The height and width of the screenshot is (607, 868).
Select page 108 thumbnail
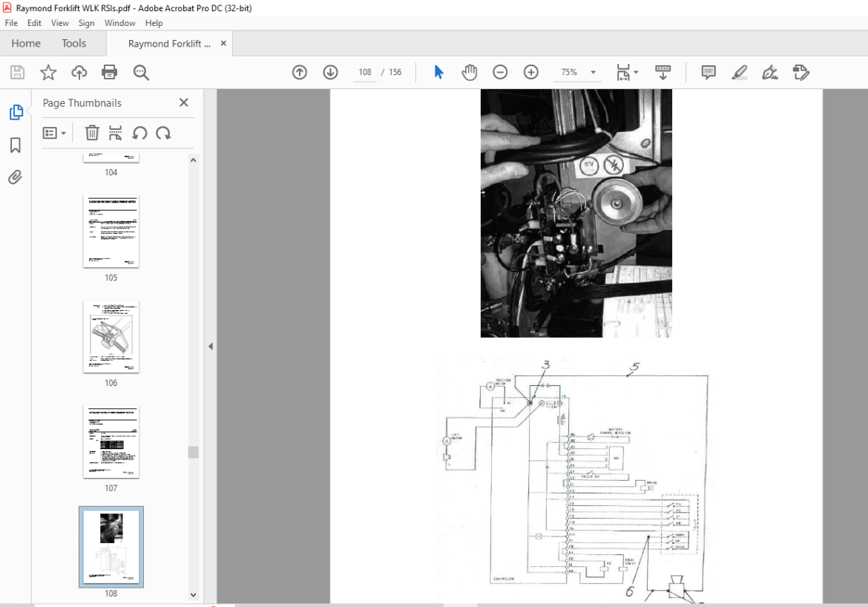click(111, 547)
